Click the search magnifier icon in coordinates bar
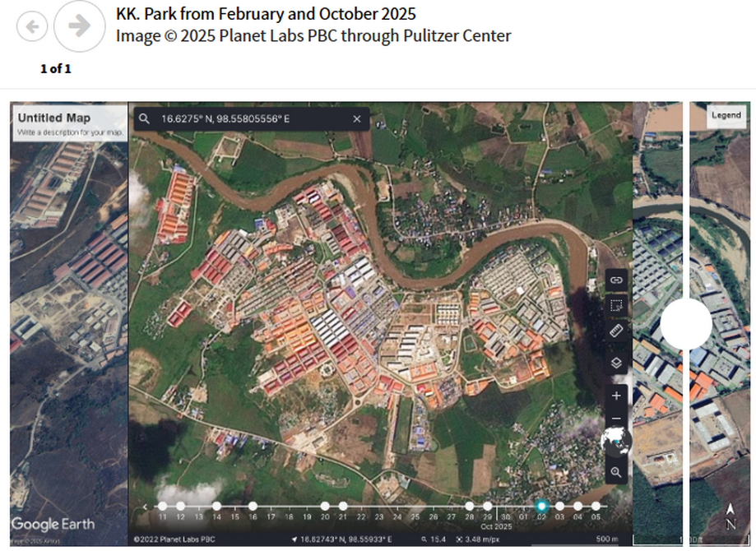Viewport: 756px width, 551px height. 144,118
